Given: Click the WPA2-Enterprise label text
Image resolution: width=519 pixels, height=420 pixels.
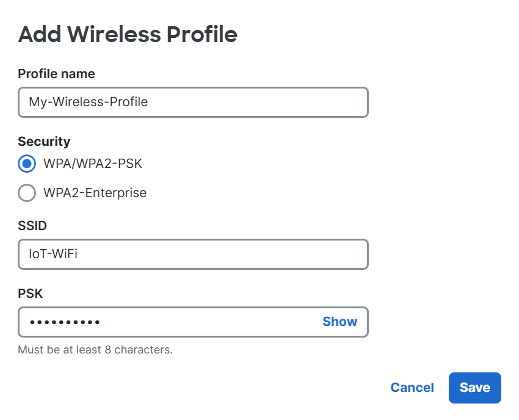Looking at the screenshot, I should click(x=95, y=193).
